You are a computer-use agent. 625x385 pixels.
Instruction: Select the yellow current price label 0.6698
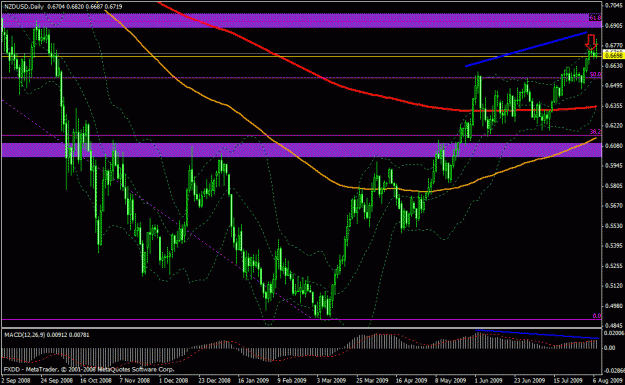(613, 56)
